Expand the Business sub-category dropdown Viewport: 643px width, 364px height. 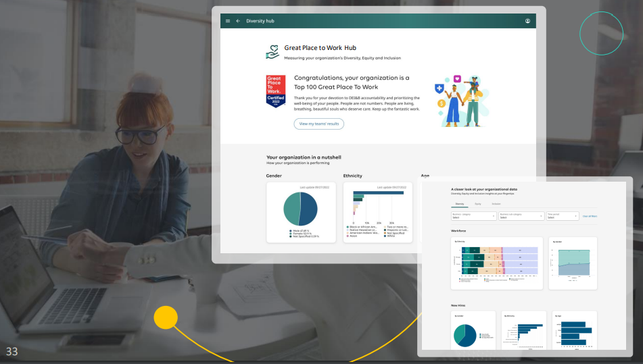(x=521, y=216)
